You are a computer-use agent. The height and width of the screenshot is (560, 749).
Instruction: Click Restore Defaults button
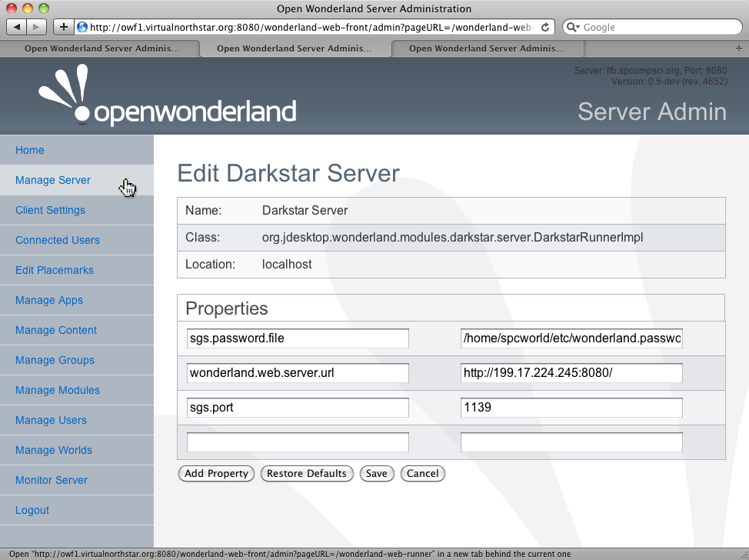[307, 474]
